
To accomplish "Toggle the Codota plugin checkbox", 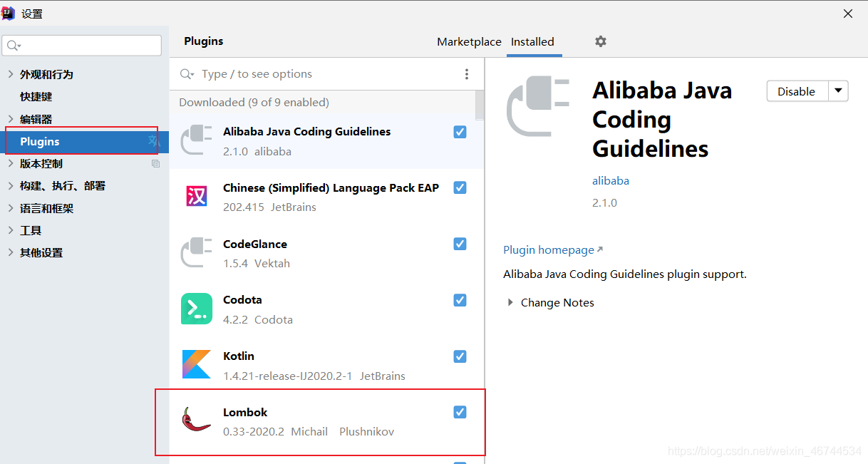I will tap(460, 300).
